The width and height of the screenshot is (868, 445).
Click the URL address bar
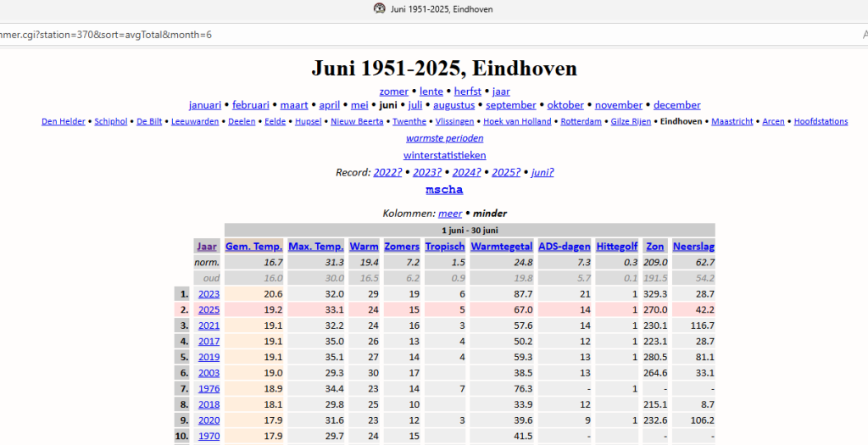pos(434,34)
